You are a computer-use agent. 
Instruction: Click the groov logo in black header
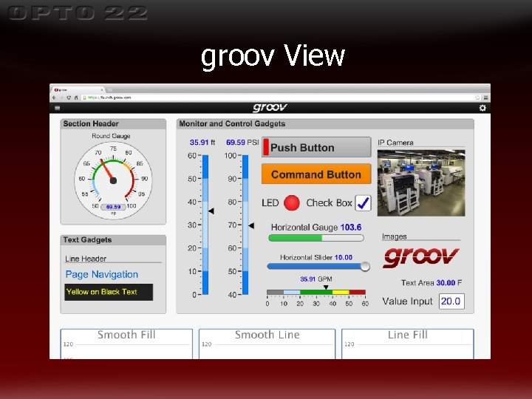point(270,108)
